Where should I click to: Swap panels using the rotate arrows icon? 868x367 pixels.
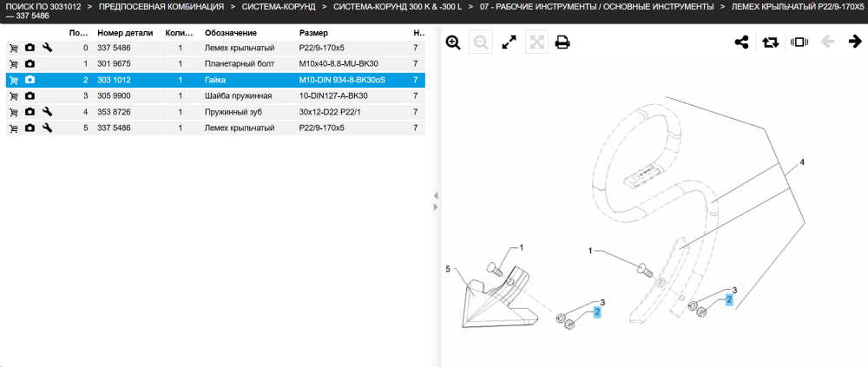tap(771, 42)
